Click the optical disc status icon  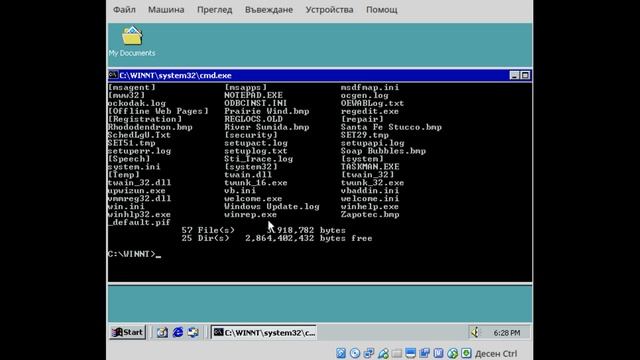355,353
